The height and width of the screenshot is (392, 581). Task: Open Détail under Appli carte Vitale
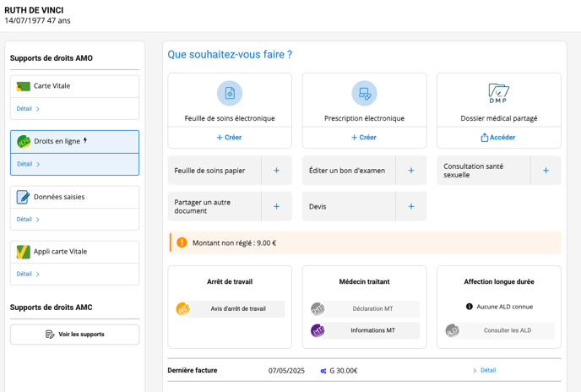point(28,274)
